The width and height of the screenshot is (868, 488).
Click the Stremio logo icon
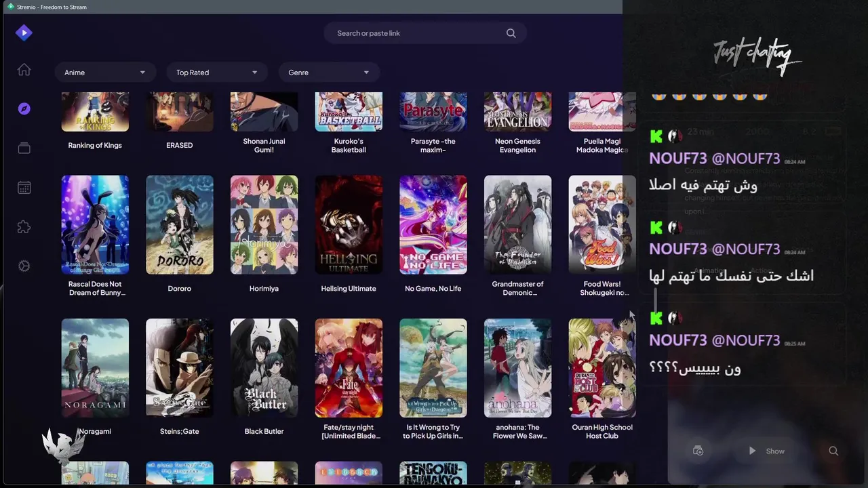click(24, 33)
